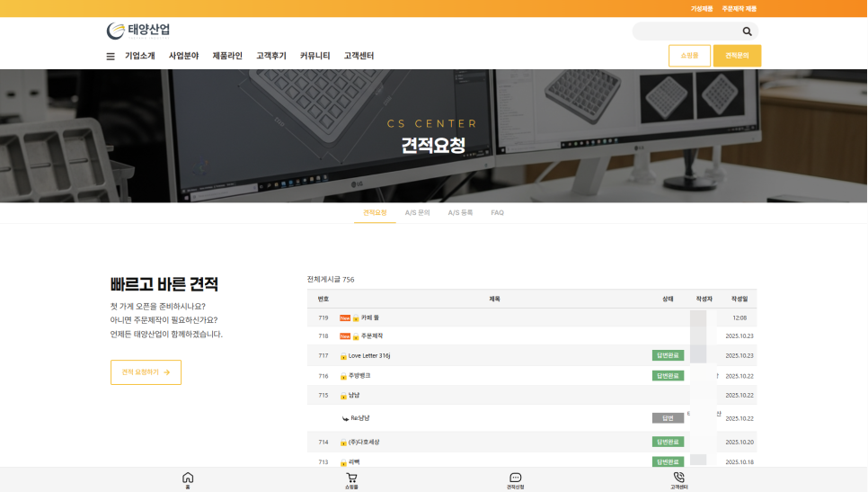The width and height of the screenshot is (868, 492).
Task: Open the 기업소개 menu
Action: (x=139, y=56)
